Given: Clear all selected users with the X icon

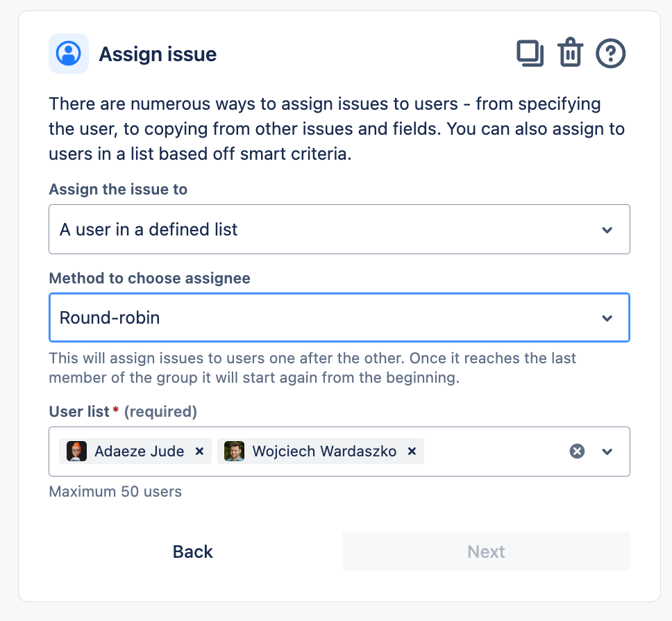Looking at the screenshot, I should [577, 452].
